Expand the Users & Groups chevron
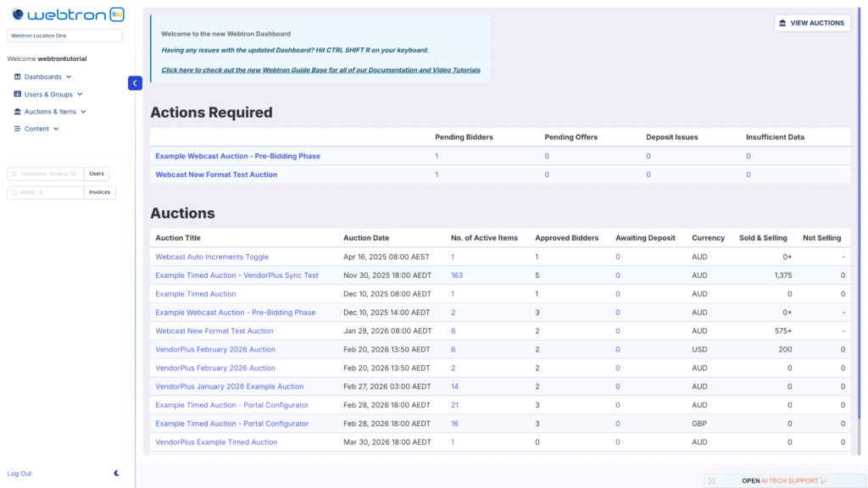The width and height of the screenshot is (868, 488). tap(80, 94)
